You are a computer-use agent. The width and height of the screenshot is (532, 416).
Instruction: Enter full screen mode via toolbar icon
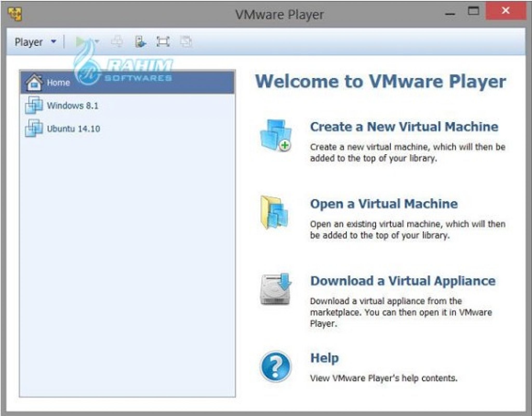point(163,42)
